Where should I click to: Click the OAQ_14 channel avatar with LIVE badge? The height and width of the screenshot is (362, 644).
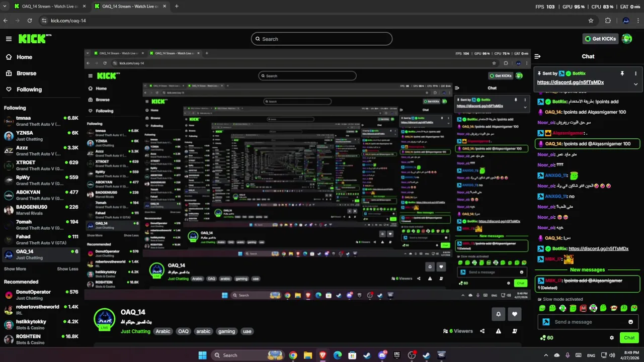105,319
